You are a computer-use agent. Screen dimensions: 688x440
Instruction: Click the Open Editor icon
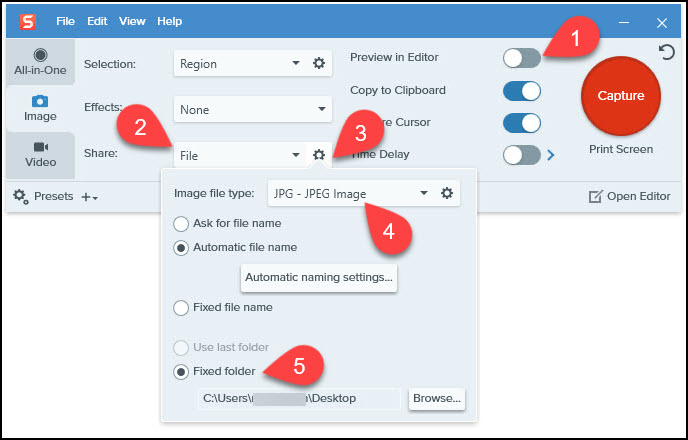(596, 197)
